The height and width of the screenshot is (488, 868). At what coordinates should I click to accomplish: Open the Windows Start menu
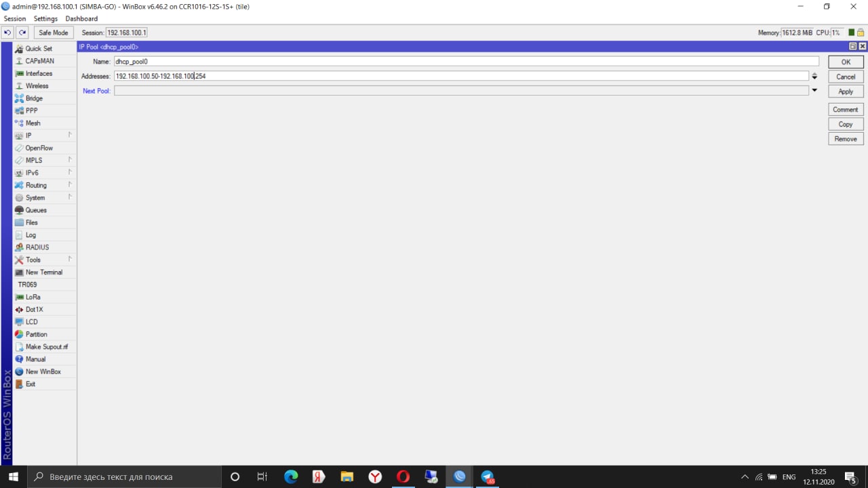pos(14,476)
